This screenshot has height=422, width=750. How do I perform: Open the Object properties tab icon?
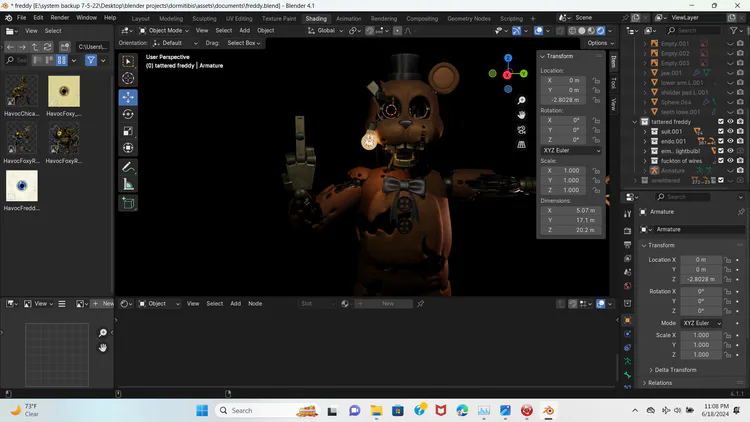click(628, 320)
